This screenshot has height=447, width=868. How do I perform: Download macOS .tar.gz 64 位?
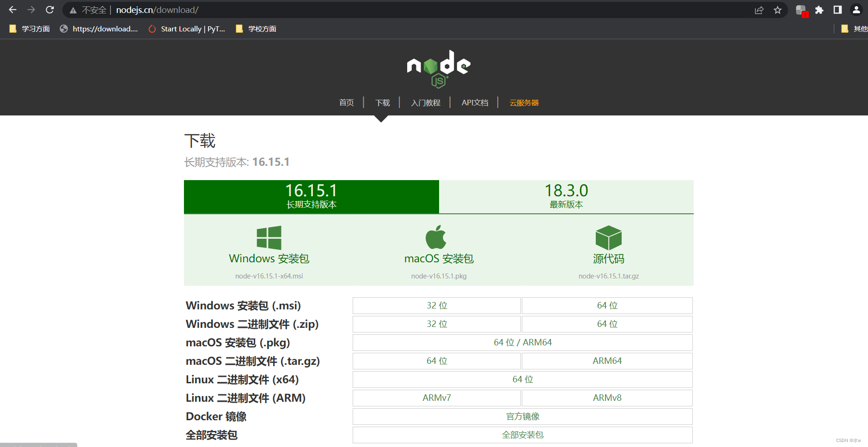[x=437, y=361]
